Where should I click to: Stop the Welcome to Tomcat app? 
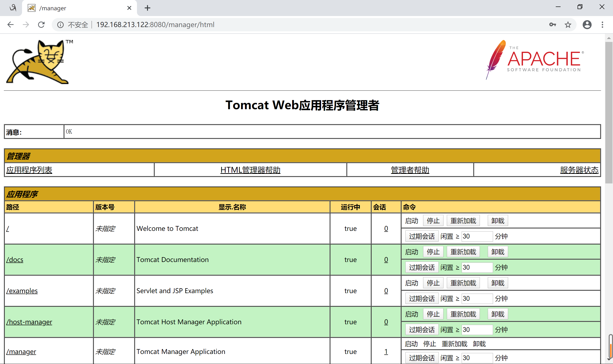(433, 221)
